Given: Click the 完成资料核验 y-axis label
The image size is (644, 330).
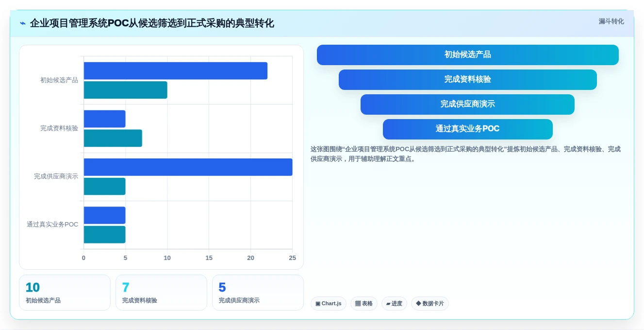Looking at the screenshot, I should [x=59, y=128].
